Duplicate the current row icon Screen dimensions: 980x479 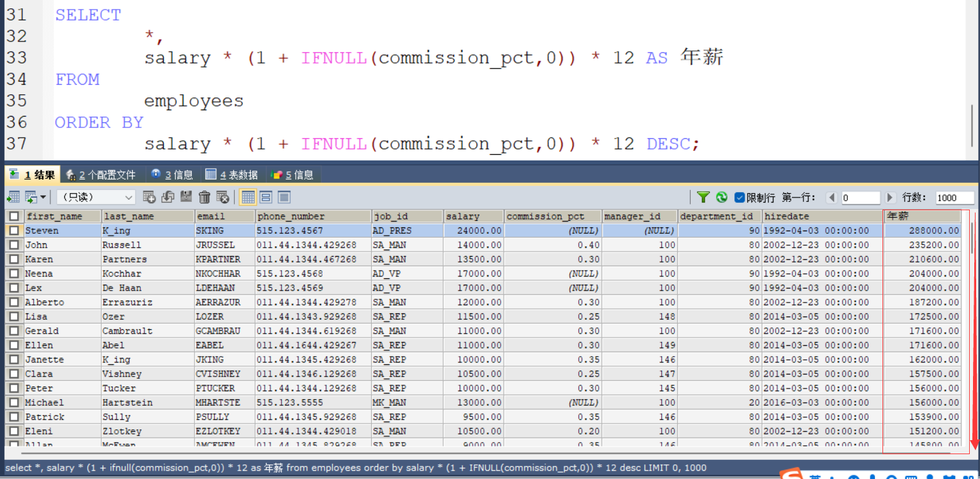[x=168, y=197]
